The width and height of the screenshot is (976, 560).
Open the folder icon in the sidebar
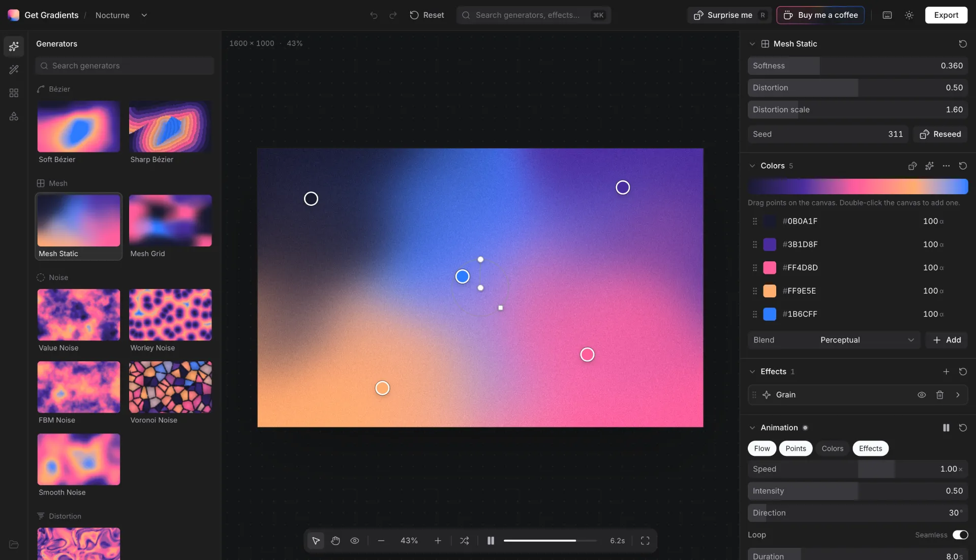14,544
